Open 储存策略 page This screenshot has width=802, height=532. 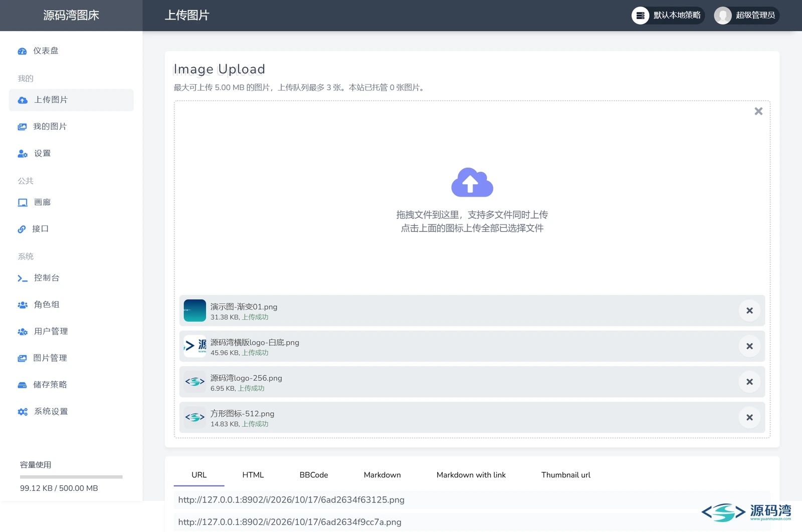click(71, 385)
